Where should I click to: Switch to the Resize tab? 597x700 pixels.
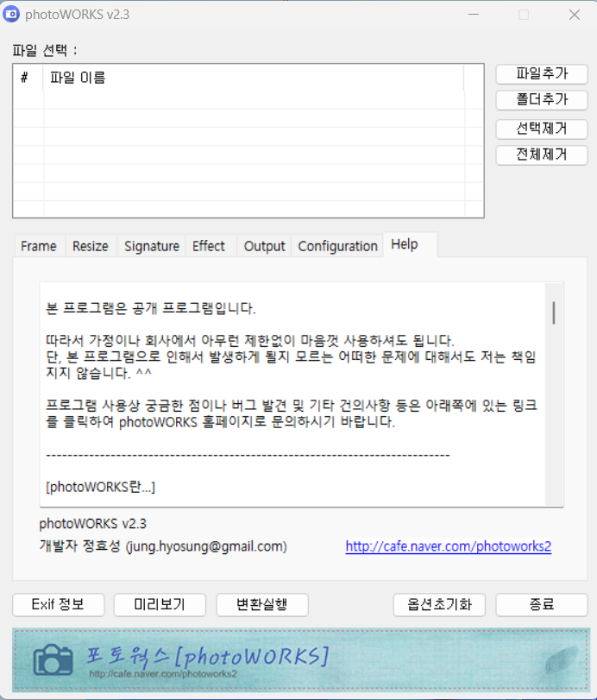91,246
